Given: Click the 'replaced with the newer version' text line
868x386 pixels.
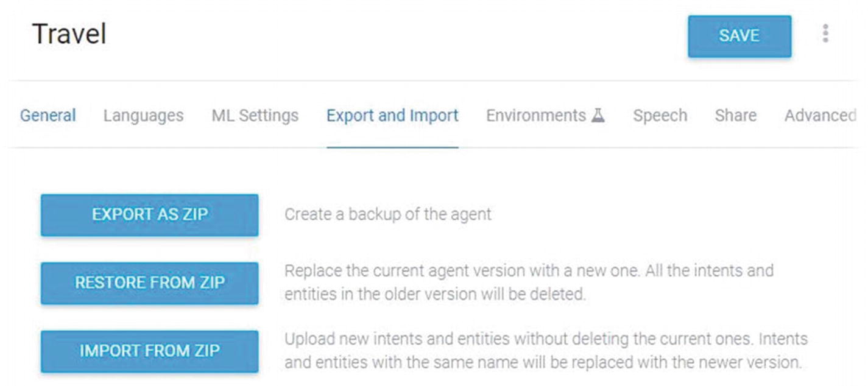Looking at the screenshot, I should pyautogui.click(x=543, y=363).
